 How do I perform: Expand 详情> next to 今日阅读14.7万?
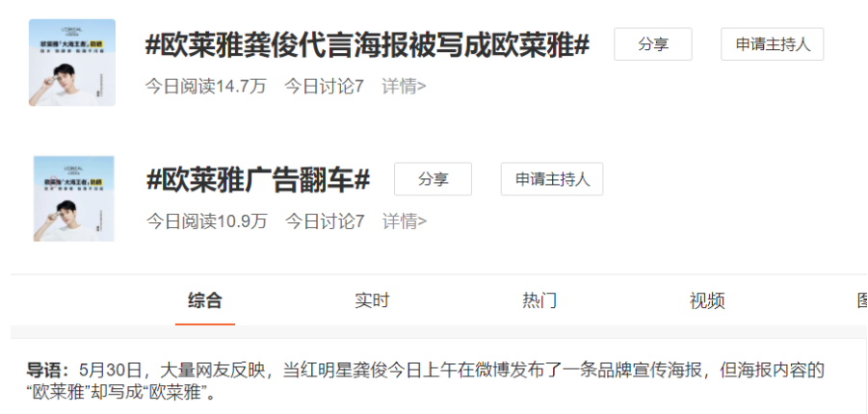pos(404,87)
